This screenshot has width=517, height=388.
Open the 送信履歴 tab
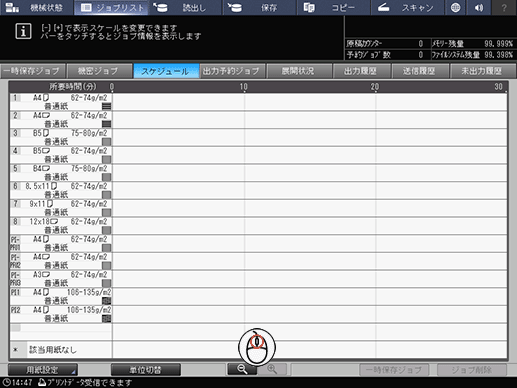[x=420, y=71]
